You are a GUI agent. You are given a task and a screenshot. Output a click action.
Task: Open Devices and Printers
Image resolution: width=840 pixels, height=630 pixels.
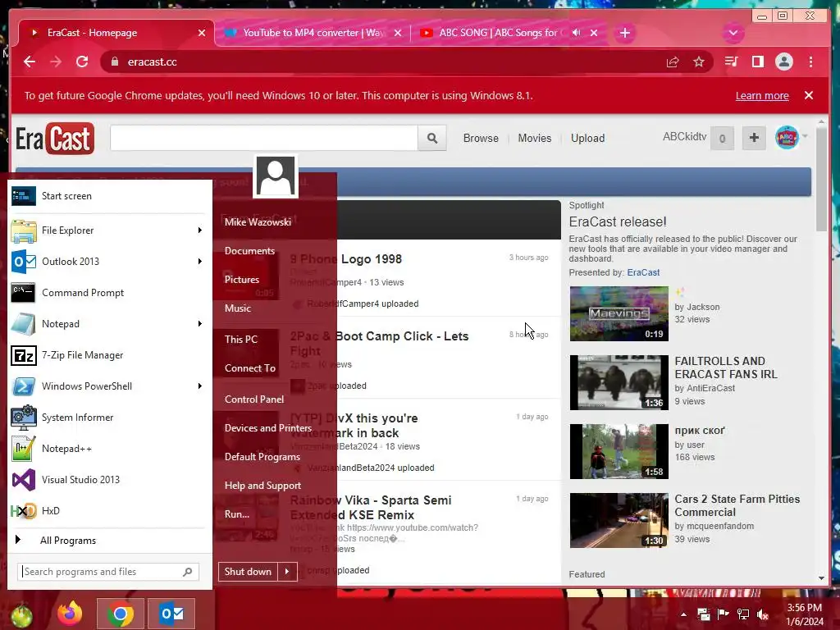pos(268,428)
